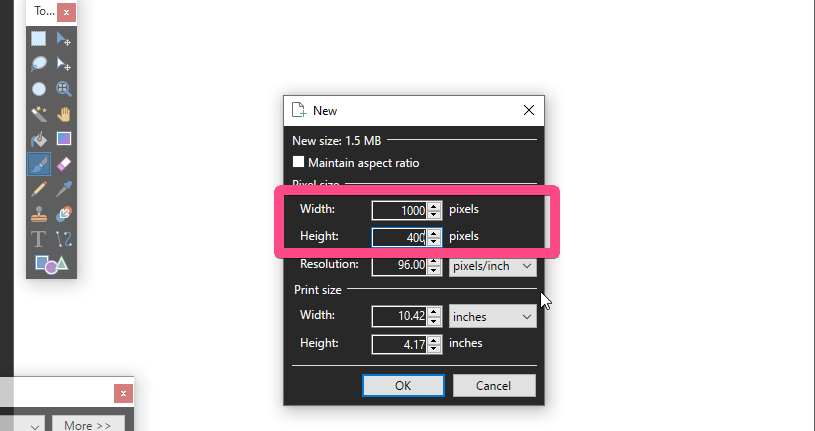Increase pixel Width with up stepper arrow
Screen dimensions: 815x431
[x=434, y=206]
